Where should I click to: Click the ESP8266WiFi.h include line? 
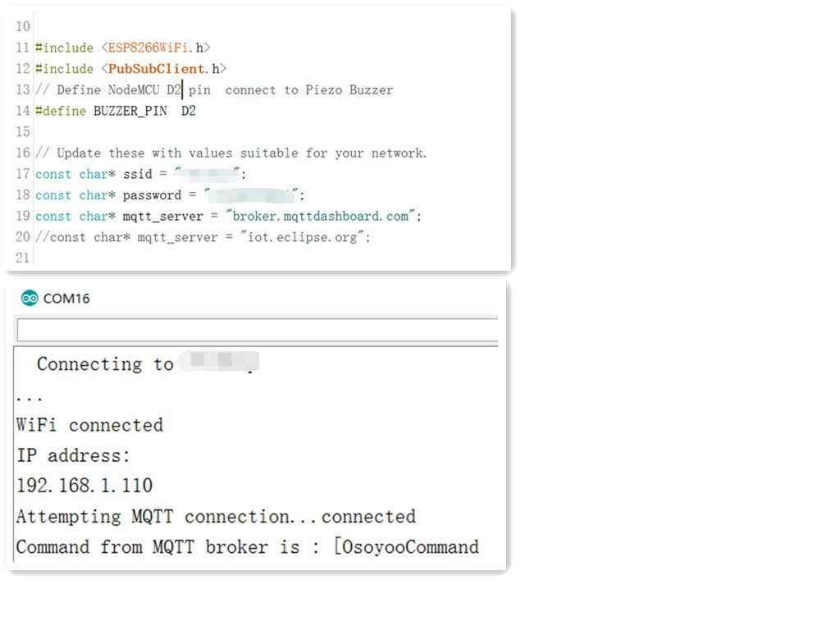coord(123,48)
